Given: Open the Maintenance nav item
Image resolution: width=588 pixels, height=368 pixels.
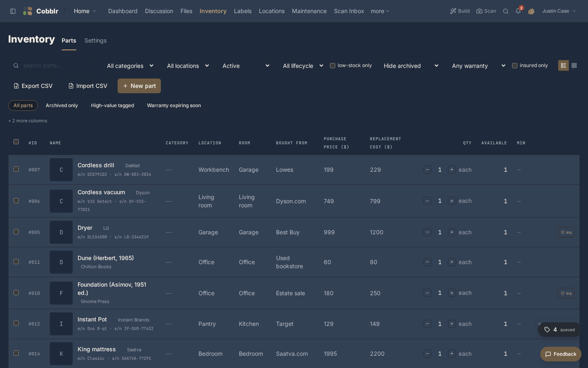Looking at the screenshot, I should 309,11.
